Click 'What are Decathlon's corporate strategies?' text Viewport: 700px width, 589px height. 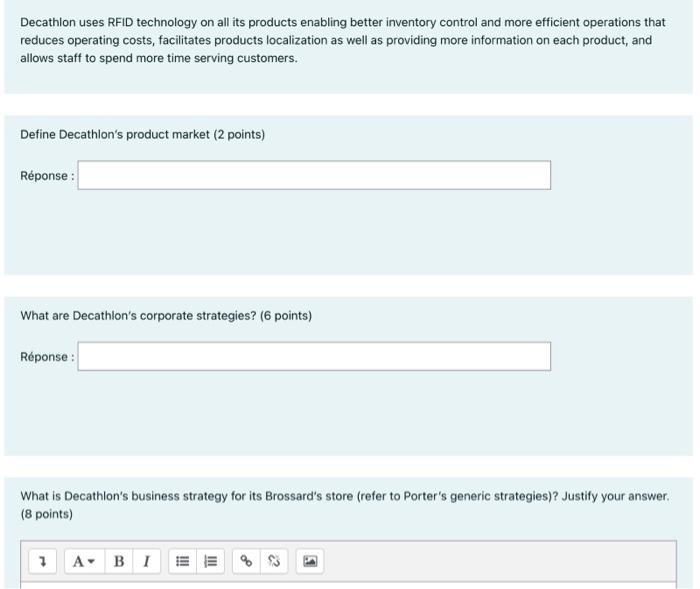coord(166,316)
